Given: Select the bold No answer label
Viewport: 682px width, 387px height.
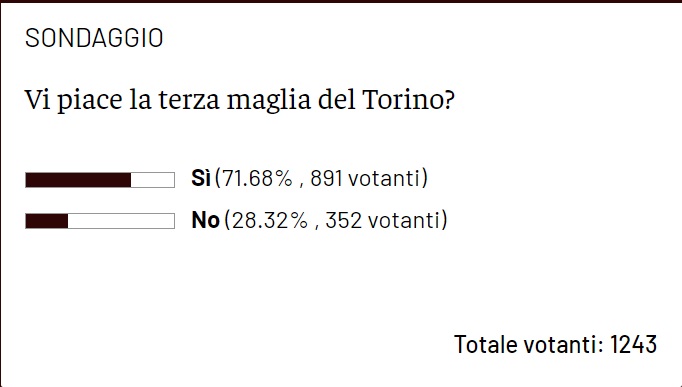Looking at the screenshot, I should (x=205, y=220).
